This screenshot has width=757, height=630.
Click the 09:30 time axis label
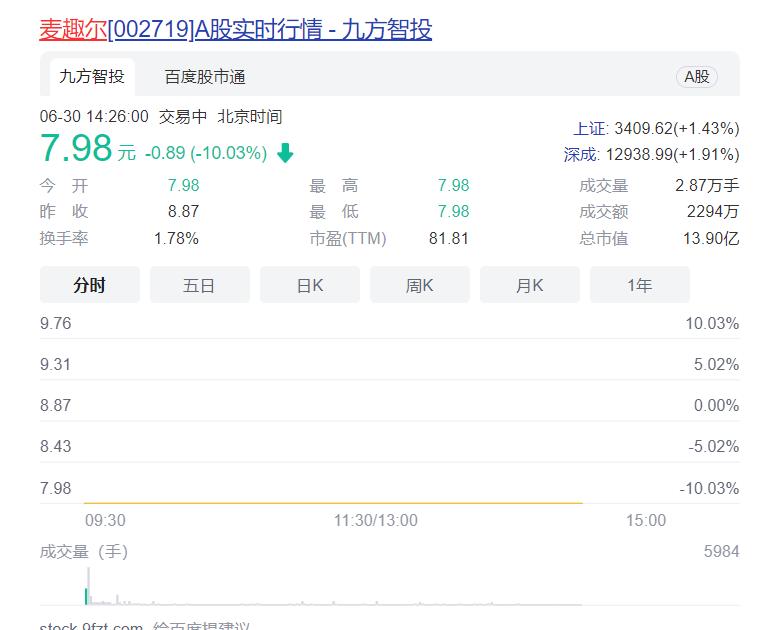(105, 520)
